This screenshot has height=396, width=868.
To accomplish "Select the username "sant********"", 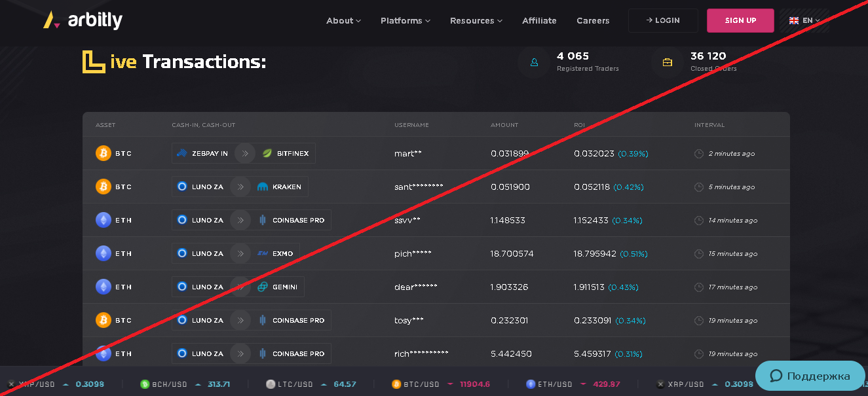I will click(419, 187).
